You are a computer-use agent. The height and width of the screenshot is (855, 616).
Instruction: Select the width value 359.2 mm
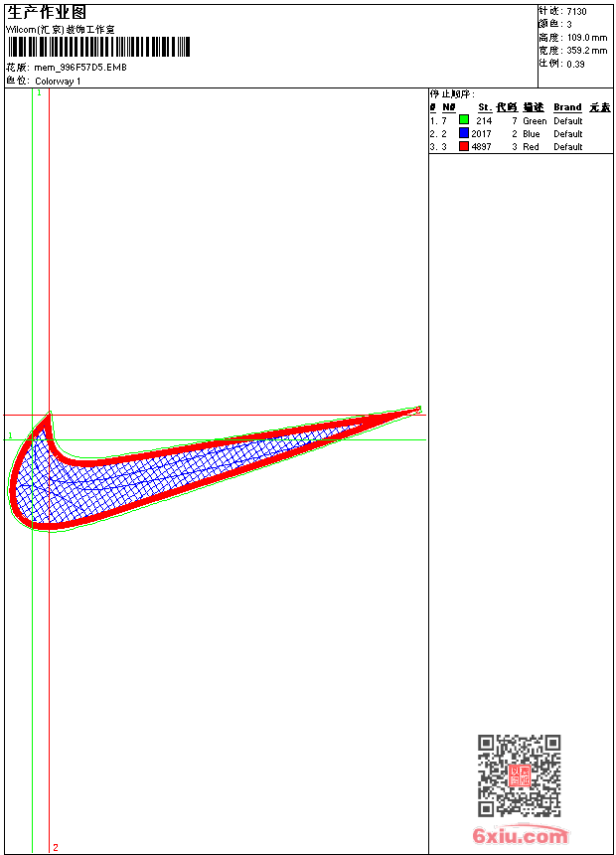click(587, 51)
